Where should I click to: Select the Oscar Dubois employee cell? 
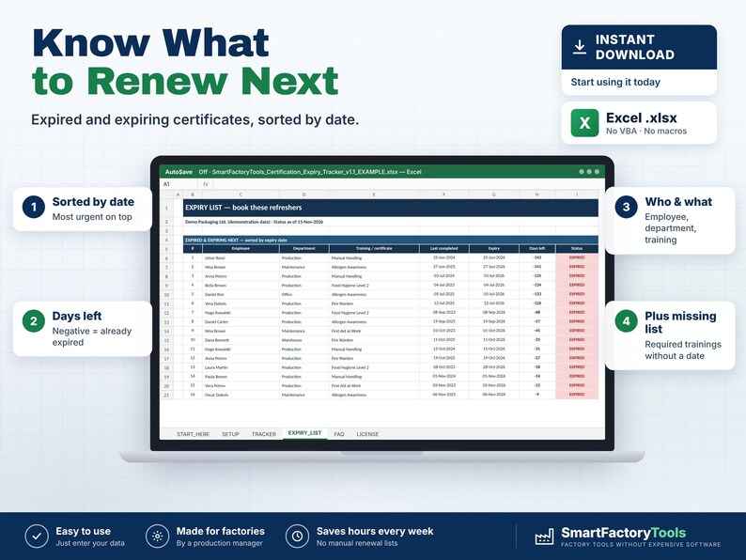[x=241, y=395]
